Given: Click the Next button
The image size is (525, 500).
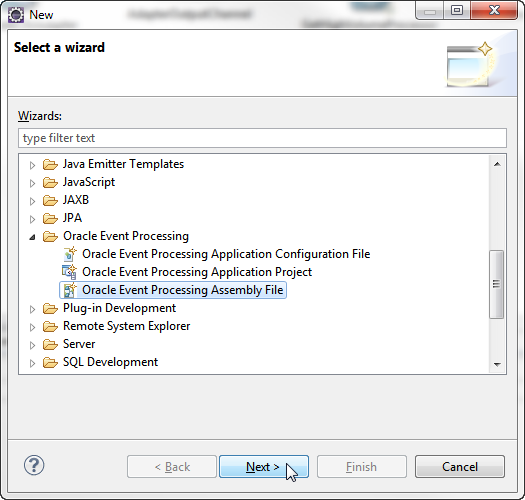Looking at the screenshot, I should tap(264, 467).
